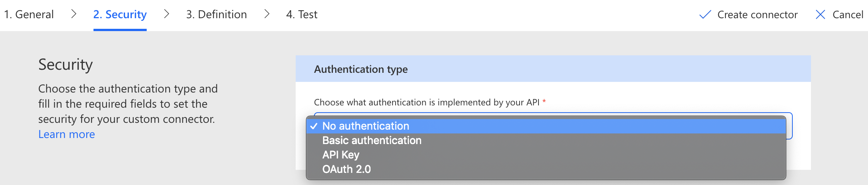Select the No authentication option
The image size is (868, 185).
click(x=366, y=126)
